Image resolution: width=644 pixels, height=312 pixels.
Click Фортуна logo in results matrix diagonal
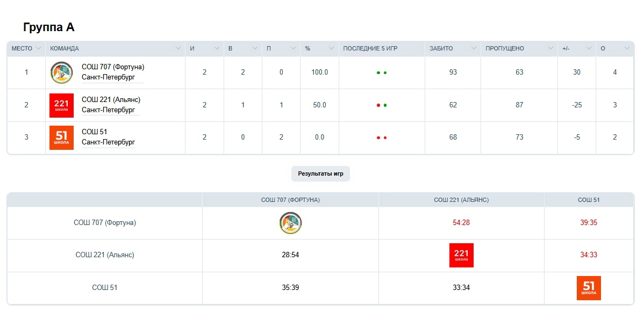[x=290, y=223]
